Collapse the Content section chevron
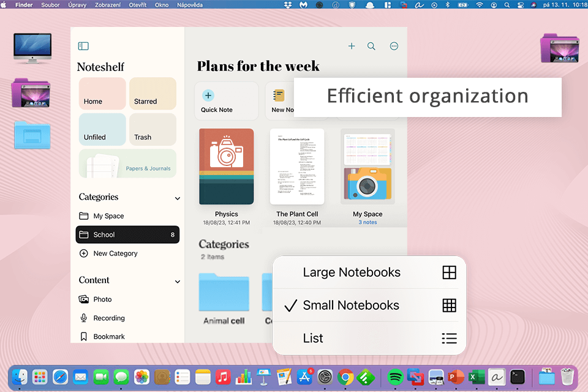This screenshot has height=392, width=588. click(x=178, y=281)
